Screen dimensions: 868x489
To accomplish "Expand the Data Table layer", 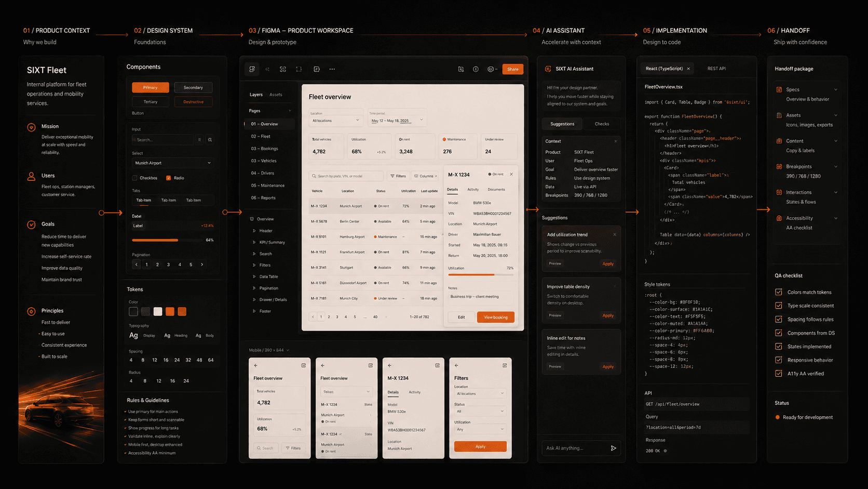I will coord(254,276).
